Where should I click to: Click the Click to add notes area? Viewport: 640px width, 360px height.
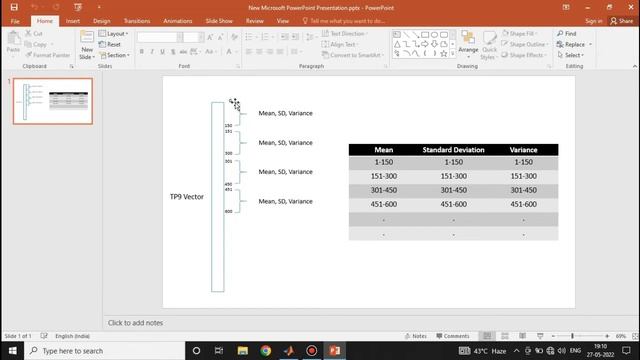[136, 323]
